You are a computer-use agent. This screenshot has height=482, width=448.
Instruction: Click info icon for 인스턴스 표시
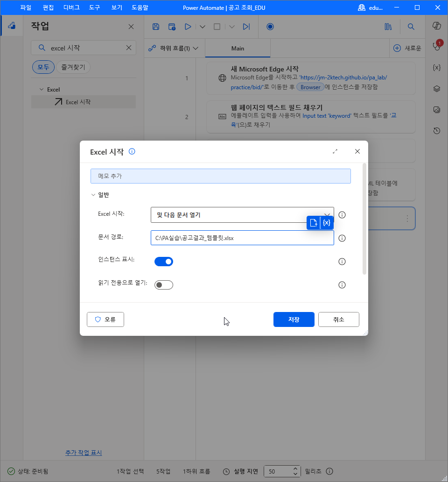tap(342, 262)
